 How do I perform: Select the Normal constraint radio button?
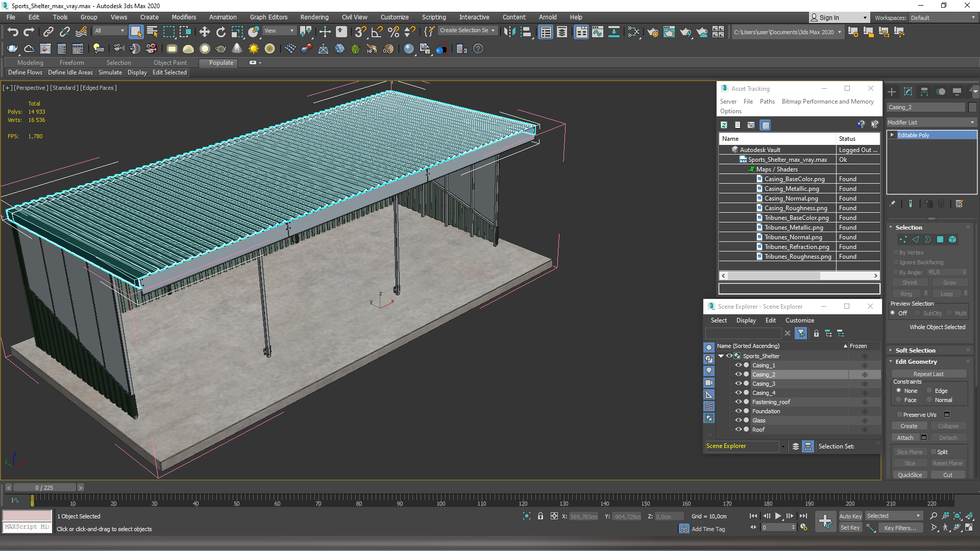pyautogui.click(x=929, y=400)
